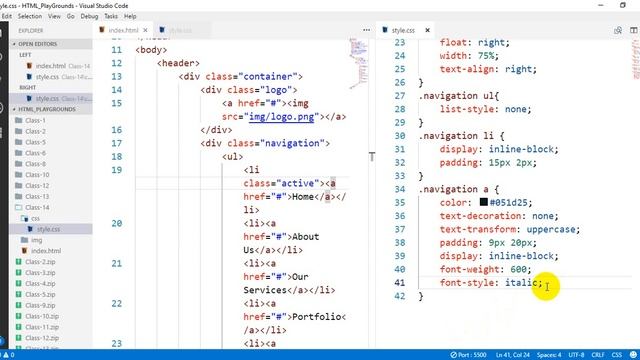Open style.css under LEFT open editors
Image resolution: width=640 pixels, height=360 pixels.
coord(51,77)
